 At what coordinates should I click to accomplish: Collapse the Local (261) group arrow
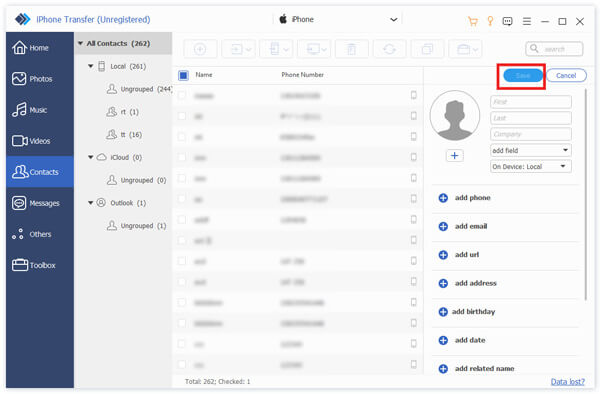tap(91, 66)
